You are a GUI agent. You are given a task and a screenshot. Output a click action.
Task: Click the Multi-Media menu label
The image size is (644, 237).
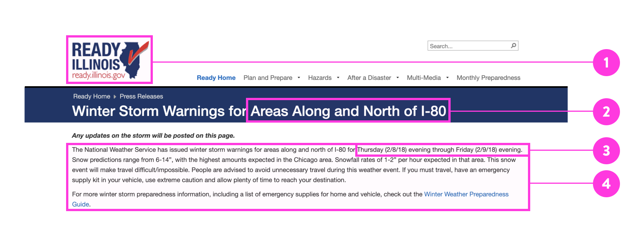pyautogui.click(x=424, y=78)
